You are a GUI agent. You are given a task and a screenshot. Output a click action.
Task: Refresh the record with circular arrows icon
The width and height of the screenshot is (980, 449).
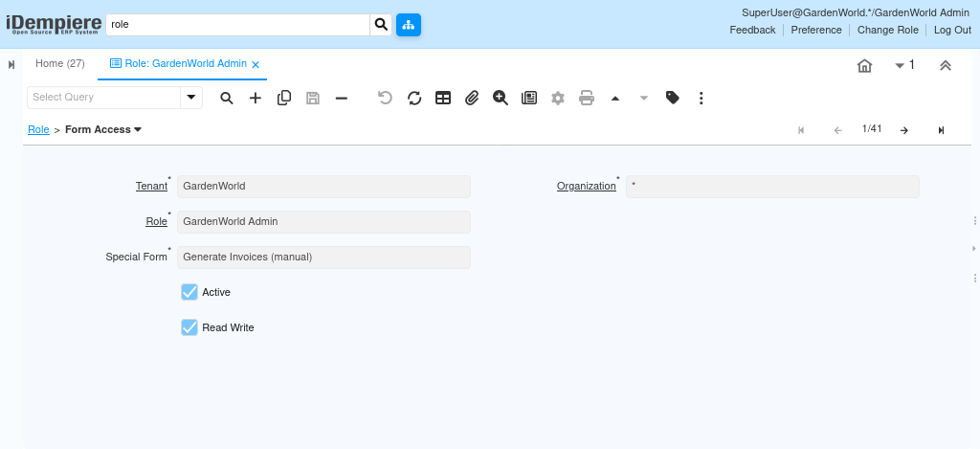coord(414,99)
